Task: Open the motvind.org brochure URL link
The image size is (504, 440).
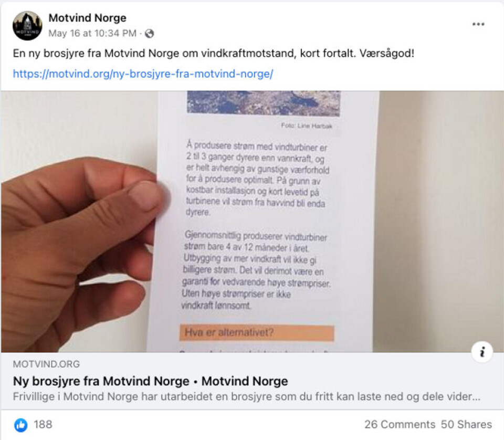Action: click(143, 74)
